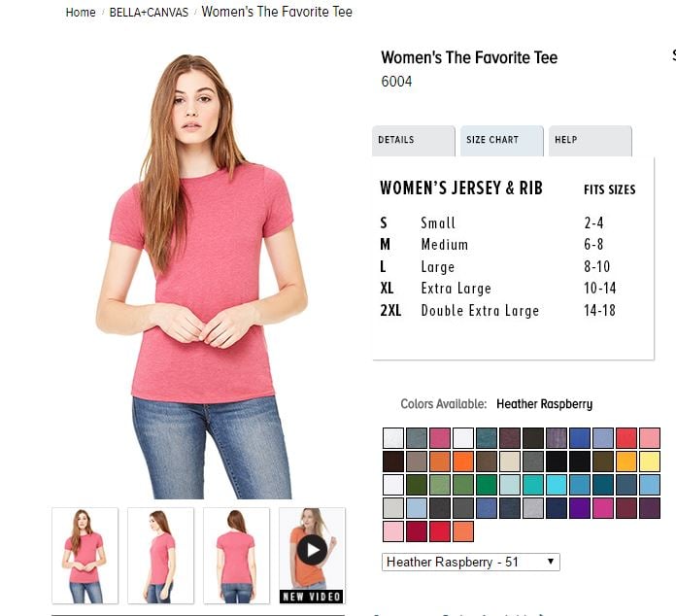The image size is (676, 616).
Task: Select the bright cyan color swatch
Action: (557, 485)
